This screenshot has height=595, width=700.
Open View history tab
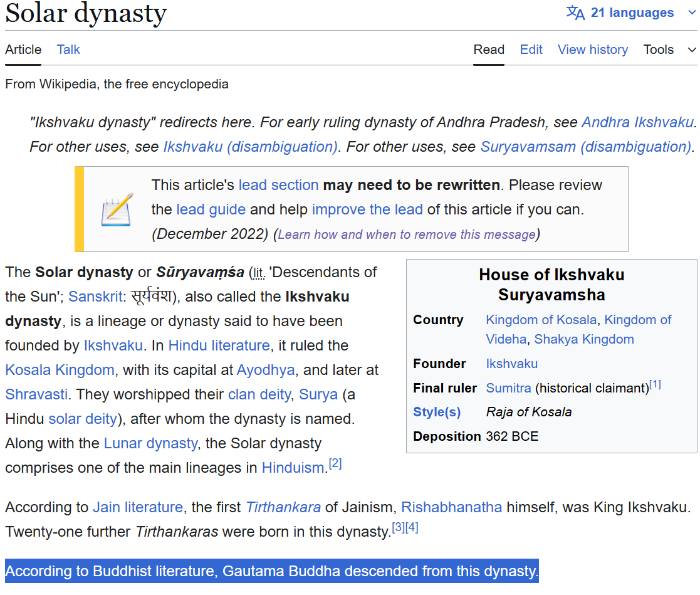click(x=592, y=50)
